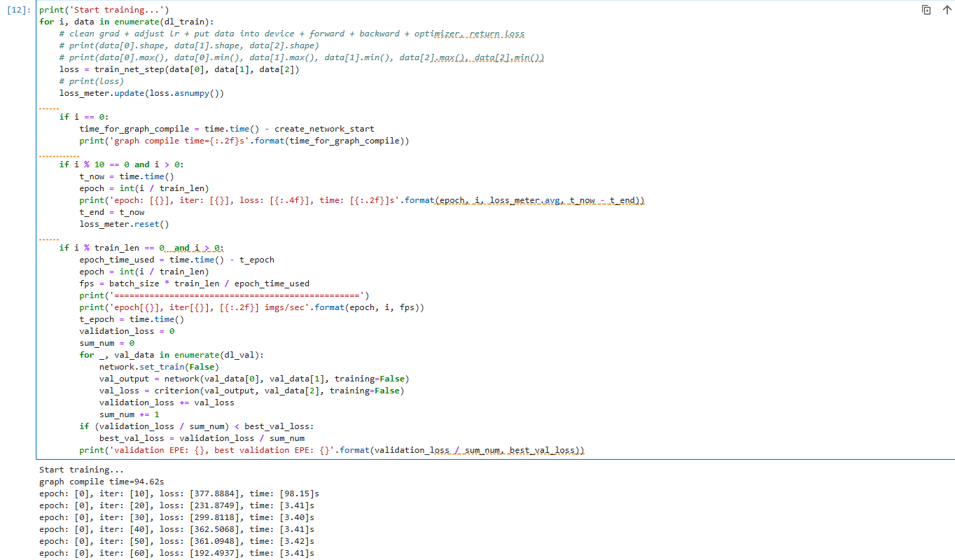Click the output row for iter [60]
This screenshot has width=955, height=560.
176,553
